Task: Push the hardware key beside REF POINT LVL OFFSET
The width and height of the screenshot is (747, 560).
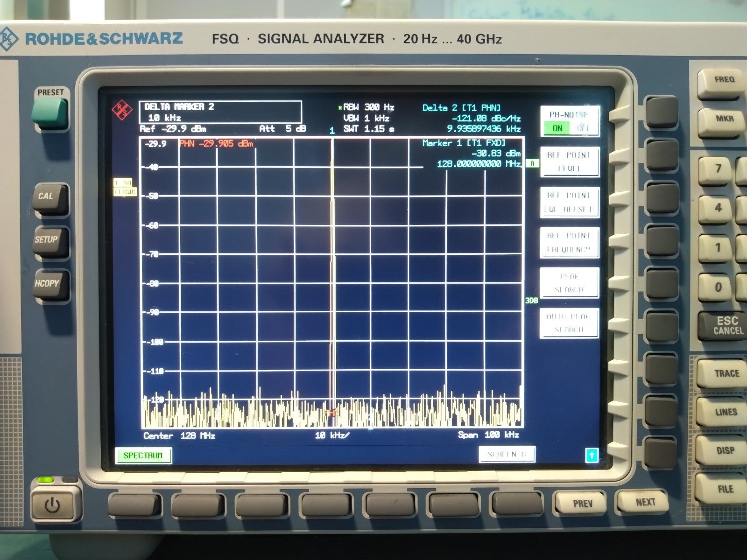Action: 662,198
